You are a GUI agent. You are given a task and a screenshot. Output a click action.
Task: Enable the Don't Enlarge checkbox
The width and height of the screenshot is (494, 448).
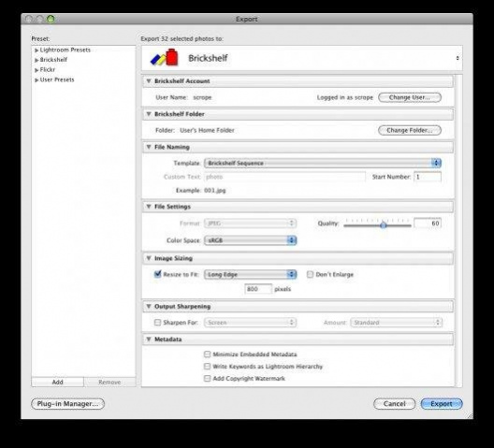click(310, 274)
